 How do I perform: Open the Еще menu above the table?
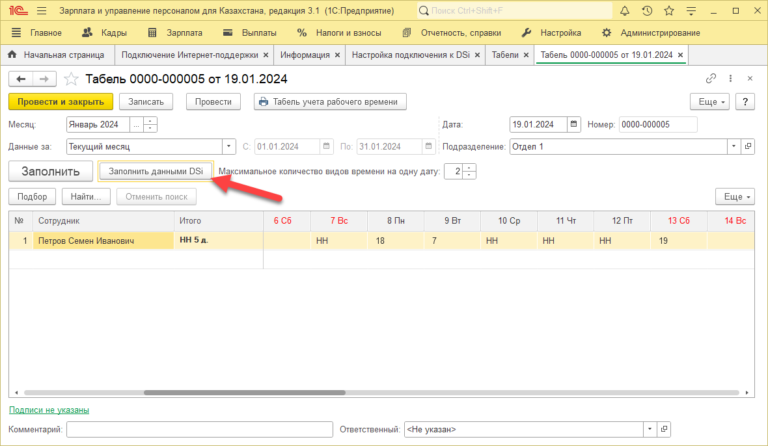click(734, 196)
